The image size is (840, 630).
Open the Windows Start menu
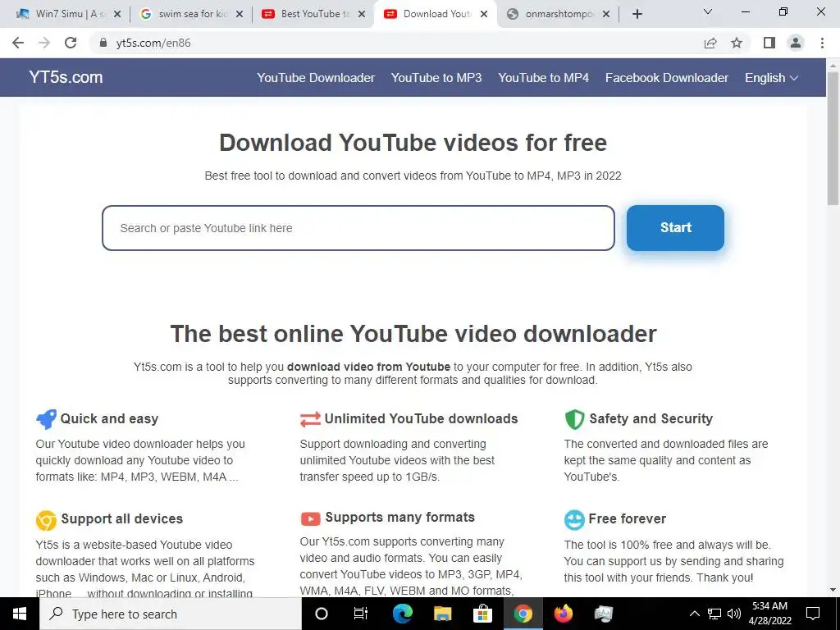point(20,614)
